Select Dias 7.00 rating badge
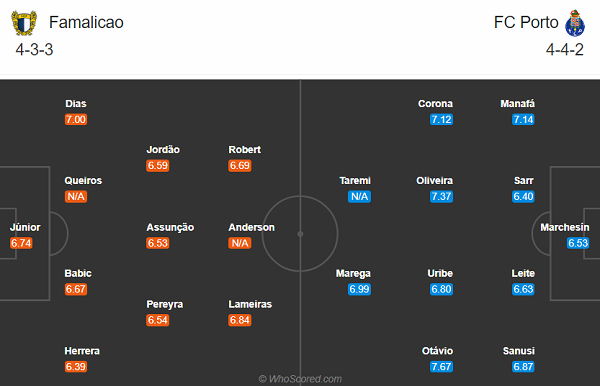The width and height of the screenshot is (600, 386). (76, 119)
